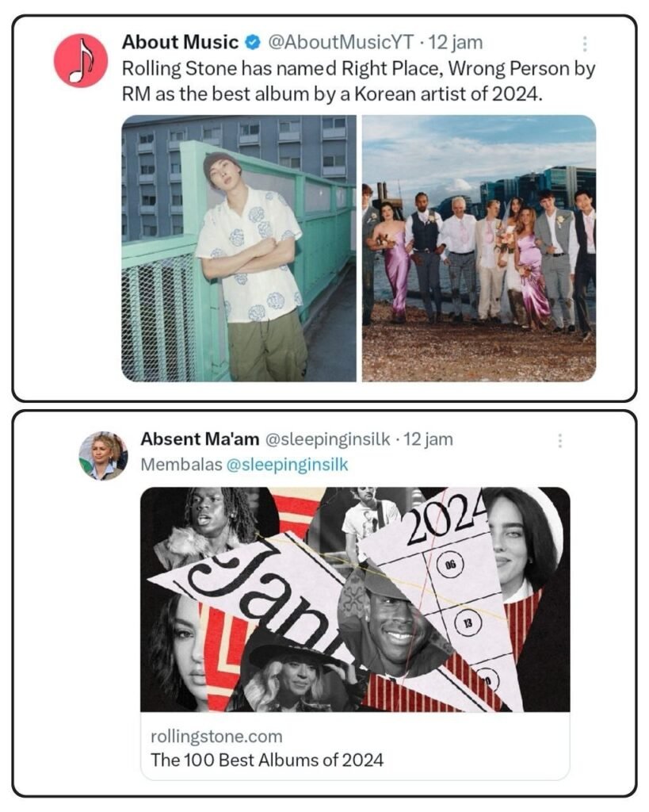Click the Membalas label in the reply
Viewport: 649px width, 812px height.
181,465
